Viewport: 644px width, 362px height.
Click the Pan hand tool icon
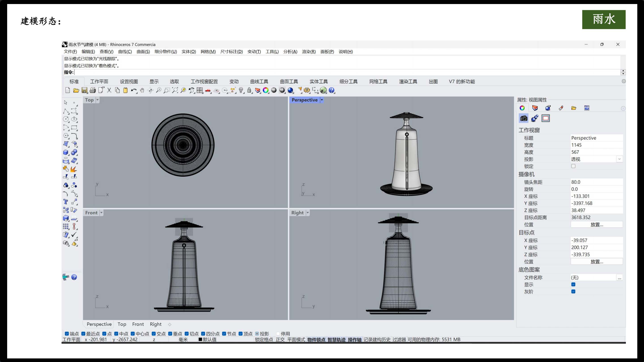(142, 90)
